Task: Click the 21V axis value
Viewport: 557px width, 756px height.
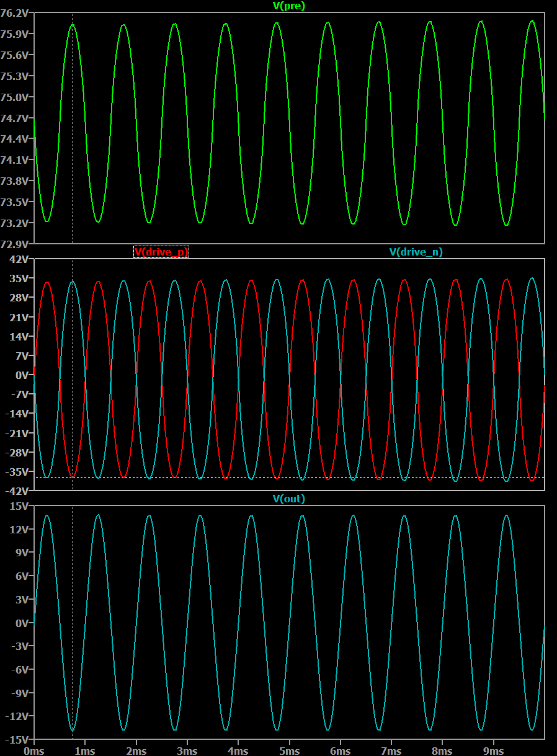Action: [x=19, y=318]
